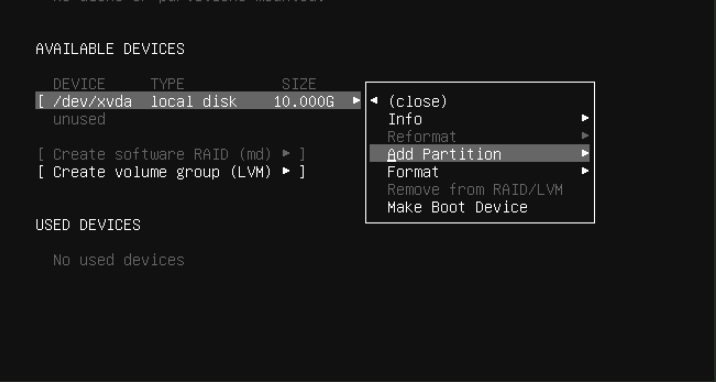Select the Add Partition menu entry

(x=479, y=154)
